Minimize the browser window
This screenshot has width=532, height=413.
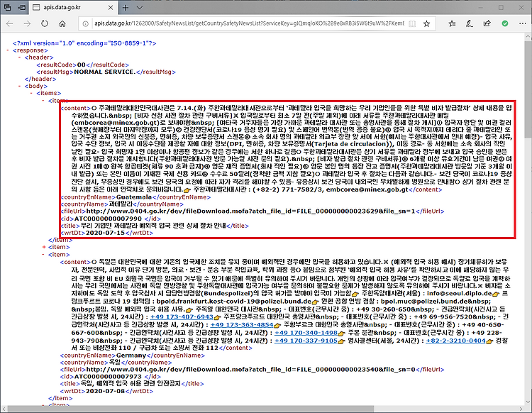[x=481, y=7]
